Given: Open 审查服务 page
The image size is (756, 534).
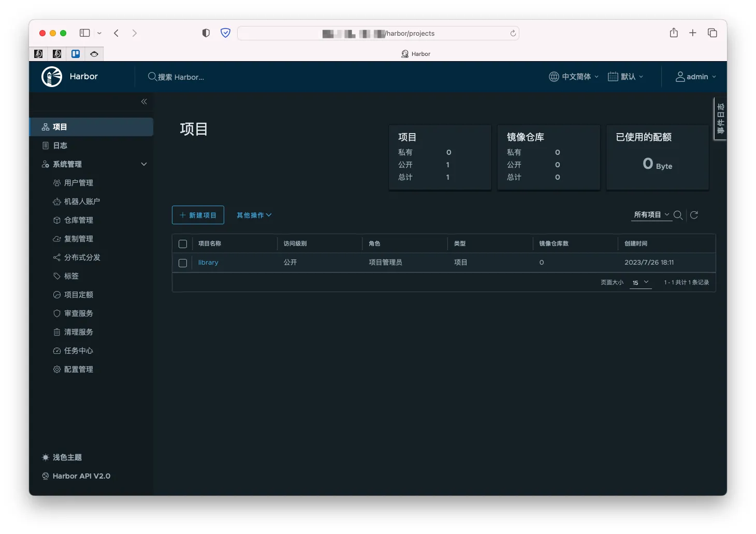Looking at the screenshot, I should [79, 313].
